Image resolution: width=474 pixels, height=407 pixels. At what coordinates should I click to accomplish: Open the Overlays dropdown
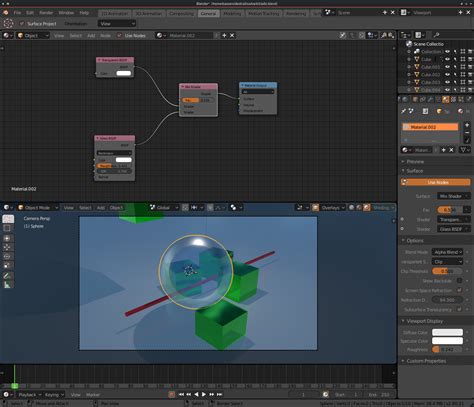[x=332, y=207]
